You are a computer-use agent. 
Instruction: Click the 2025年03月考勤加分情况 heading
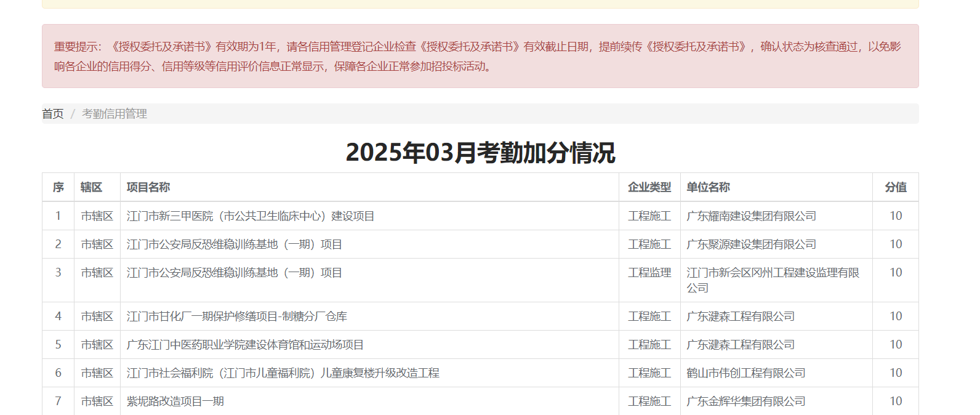[x=480, y=153]
